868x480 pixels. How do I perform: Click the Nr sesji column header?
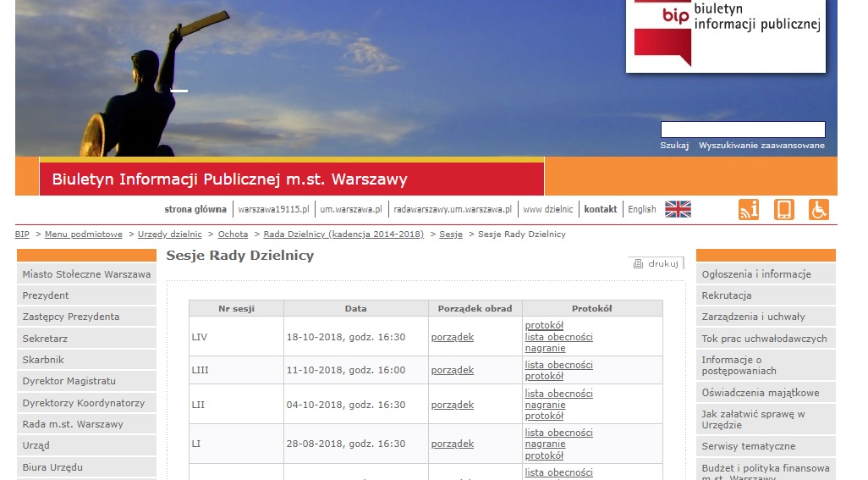(236, 308)
